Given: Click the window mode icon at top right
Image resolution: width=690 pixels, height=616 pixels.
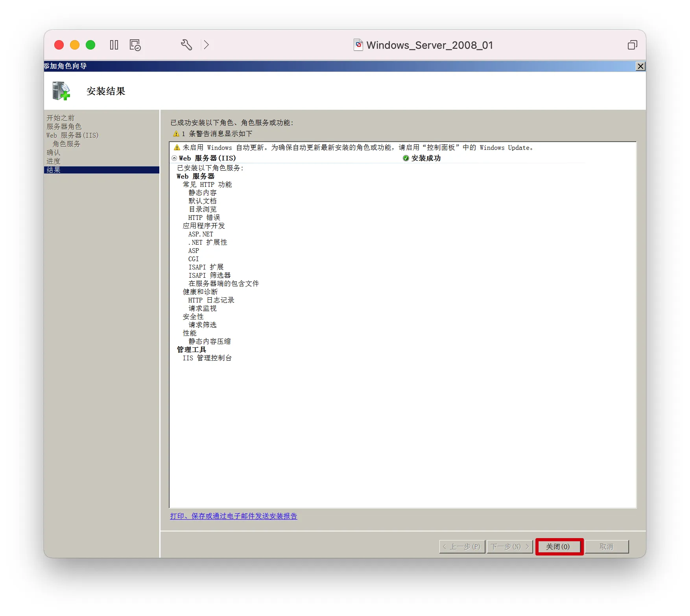Looking at the screenshot, I should click(x=632, y=45).
